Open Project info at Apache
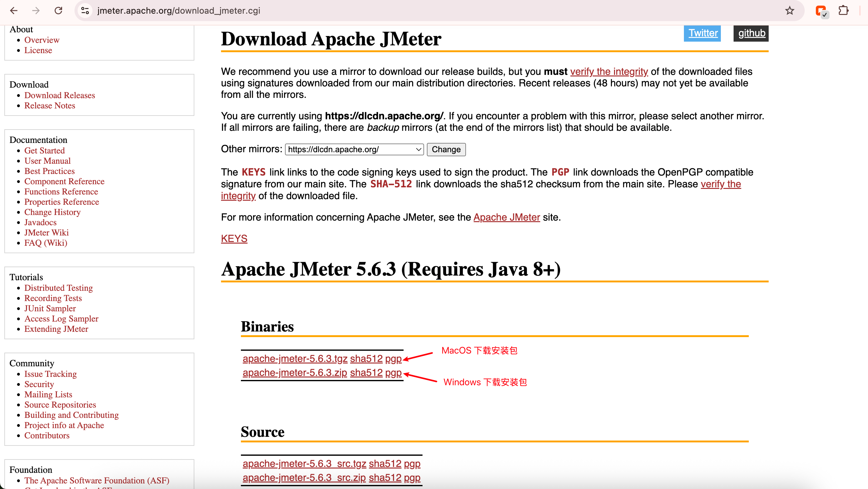868x489 pixels. [x=64, y=425]
